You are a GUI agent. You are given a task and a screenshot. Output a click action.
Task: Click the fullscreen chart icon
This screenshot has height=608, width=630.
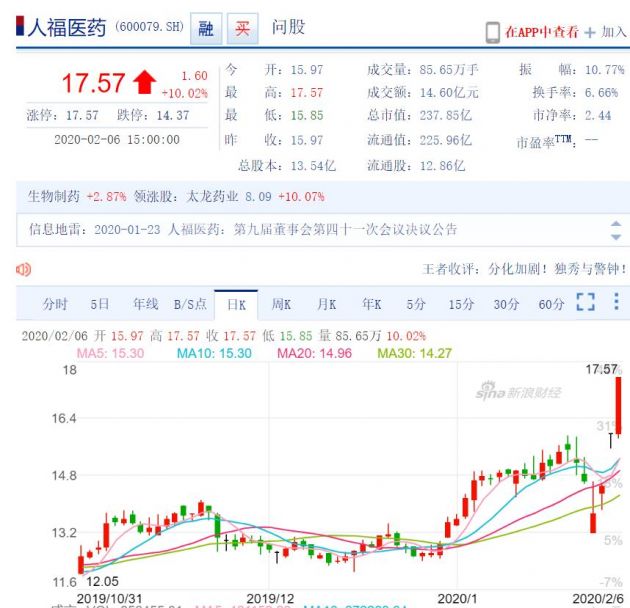585,302
